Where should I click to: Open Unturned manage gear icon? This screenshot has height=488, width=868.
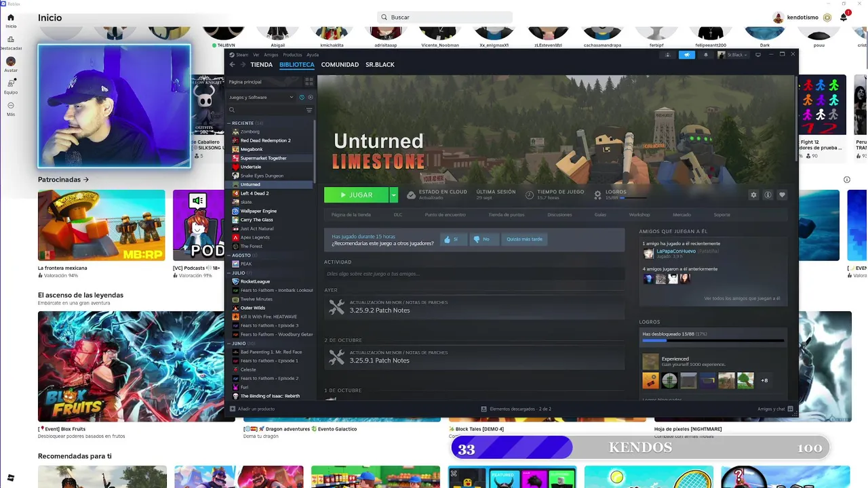tap(753, 195)
